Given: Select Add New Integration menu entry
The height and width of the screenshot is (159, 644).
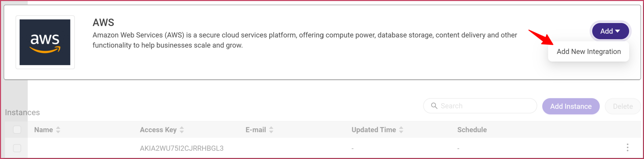Looking at the screenshot, I should (589, 52).
